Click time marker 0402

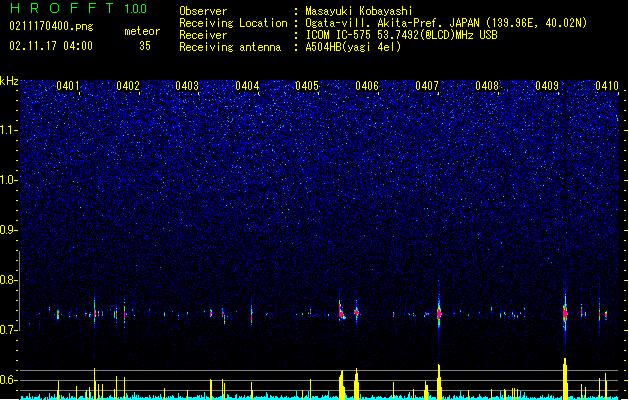[128, 86]
